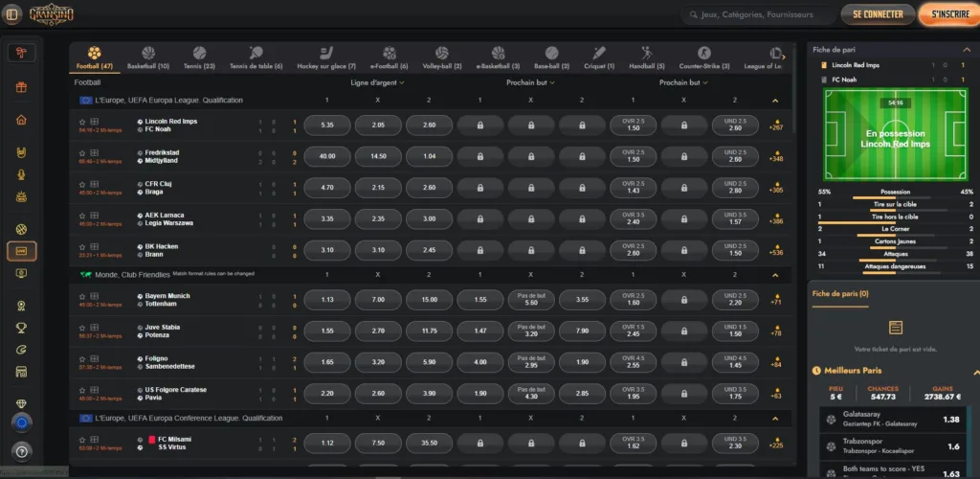Open the shop storefront icon in sidebar
The height and width of the screenshot is (479, 980).
[21, 372]
